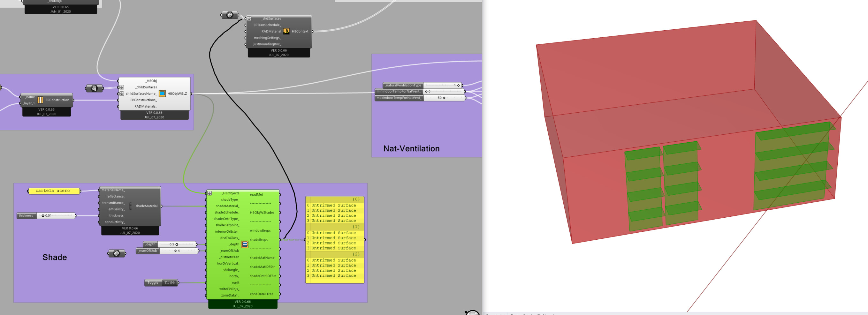This screenshot has width=868, height=315.
Task: Click the materialName_ input
Action: click(113, 190)
